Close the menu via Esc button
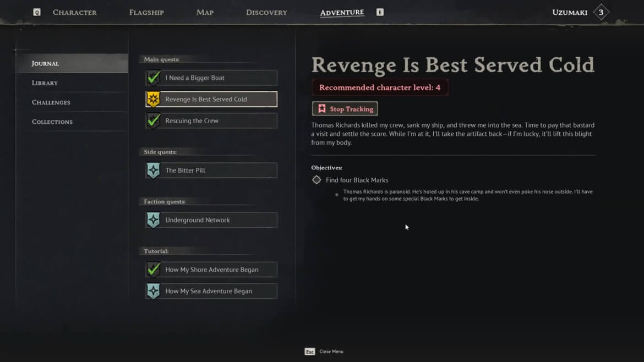This screenshot has width=644, height=362. coord(310,352)
